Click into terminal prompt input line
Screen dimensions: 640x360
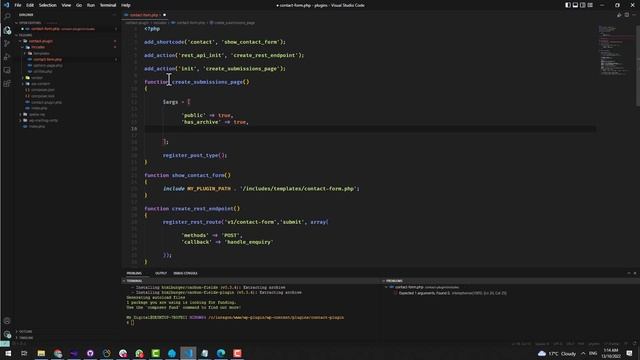132,322
